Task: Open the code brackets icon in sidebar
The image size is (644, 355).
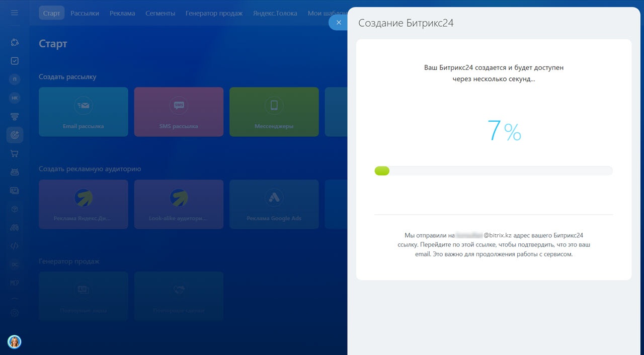Action: pyautogui.click(x=15, y=246)
